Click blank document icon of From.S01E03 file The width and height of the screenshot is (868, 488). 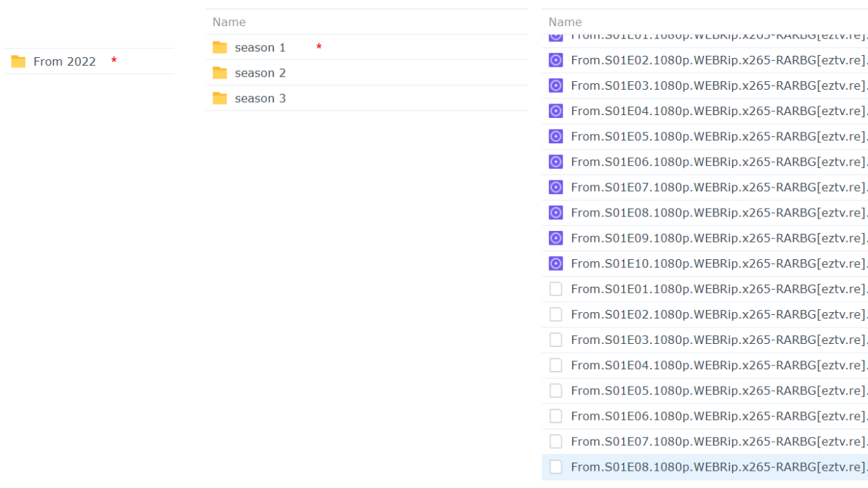pos(556,340)
